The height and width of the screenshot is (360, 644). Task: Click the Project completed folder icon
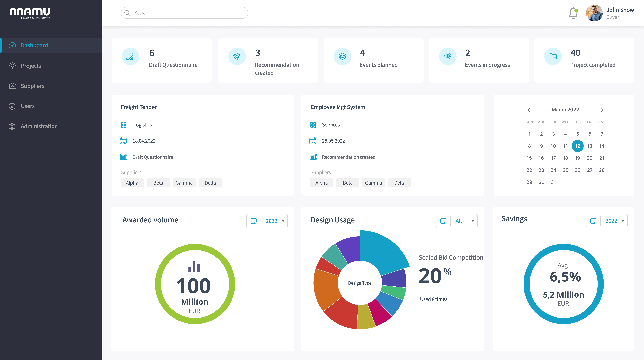(x=553, y=56)
